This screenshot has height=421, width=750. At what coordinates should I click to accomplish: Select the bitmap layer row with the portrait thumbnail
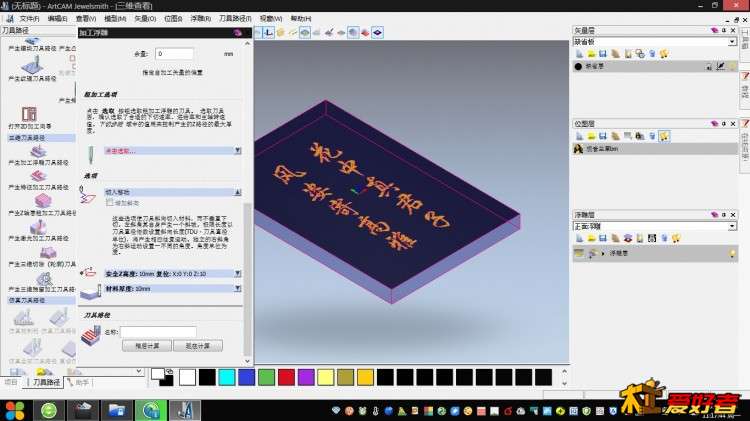(x=655, y=149)
